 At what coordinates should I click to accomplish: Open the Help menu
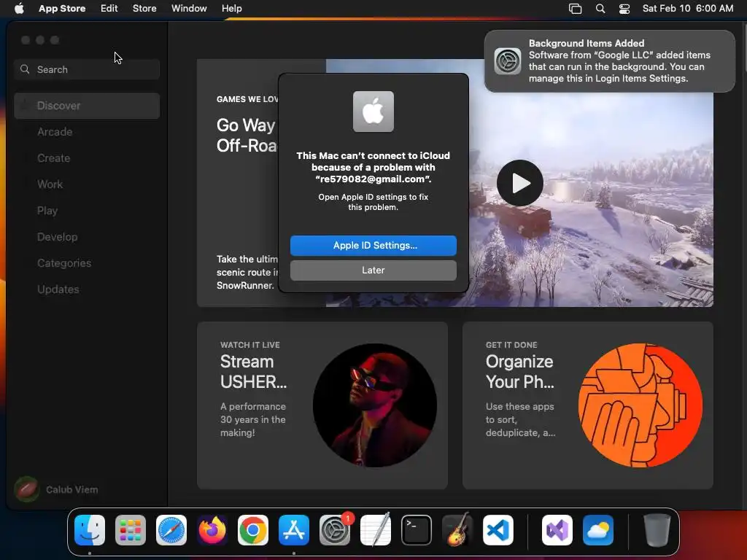point(231,8)
